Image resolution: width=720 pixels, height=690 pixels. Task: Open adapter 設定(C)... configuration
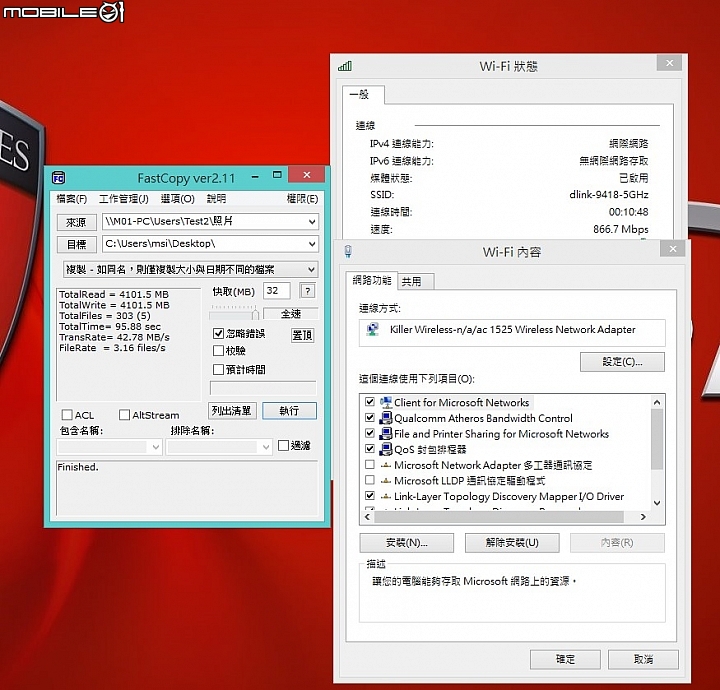622,362
